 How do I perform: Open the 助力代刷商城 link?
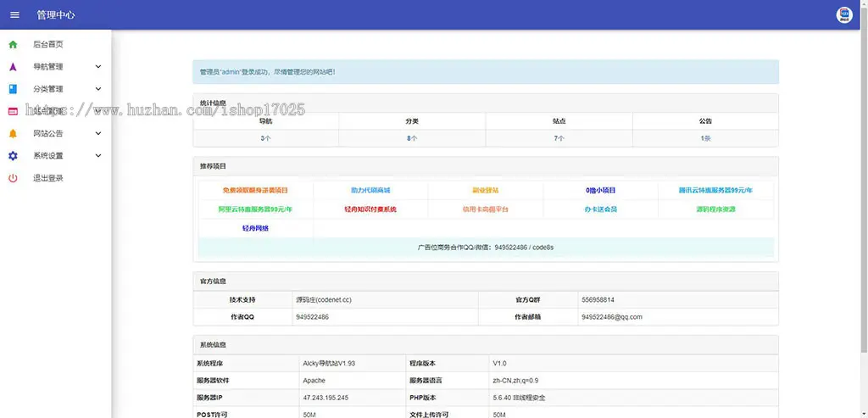click(x=370, y=191)
